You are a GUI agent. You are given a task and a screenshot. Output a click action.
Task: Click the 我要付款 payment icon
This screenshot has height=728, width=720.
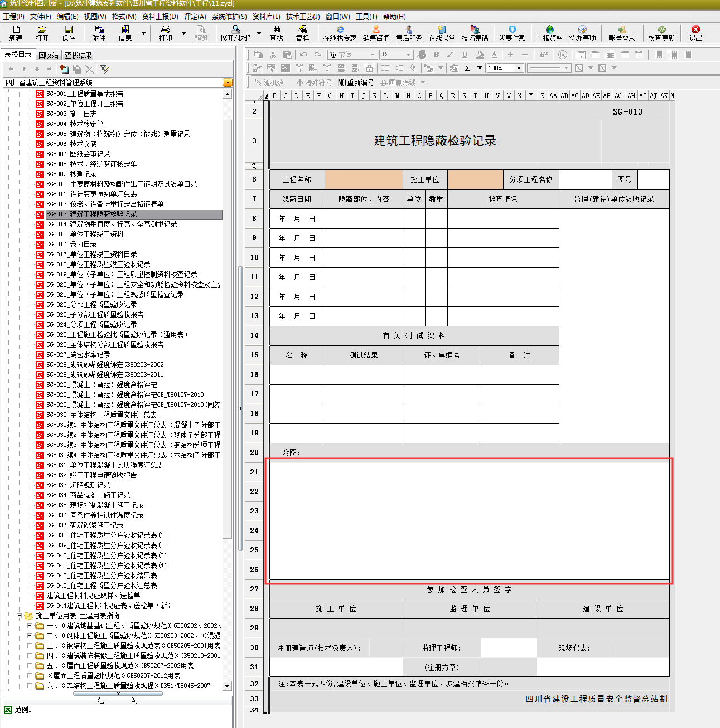tap(512, 33)
